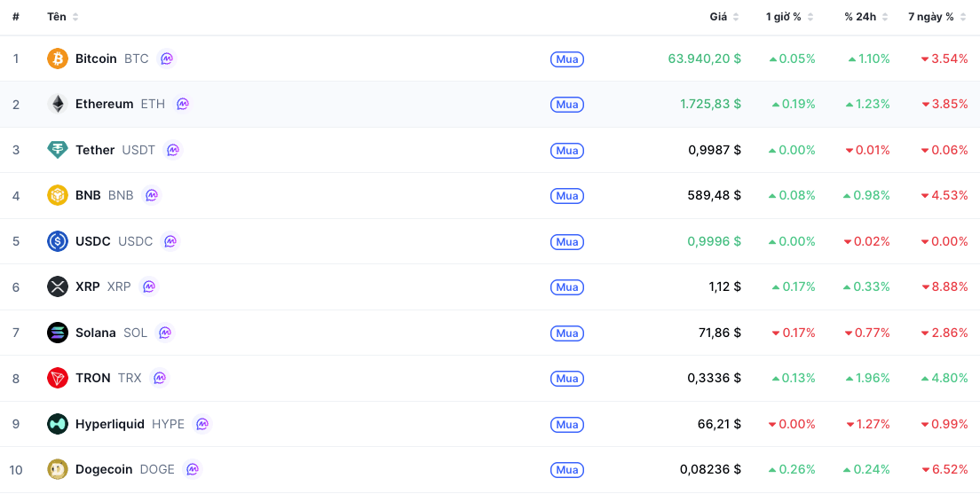Open the Dogecoin name link
The width and height of the screenshot is (980, 494).
coord(104,469)
